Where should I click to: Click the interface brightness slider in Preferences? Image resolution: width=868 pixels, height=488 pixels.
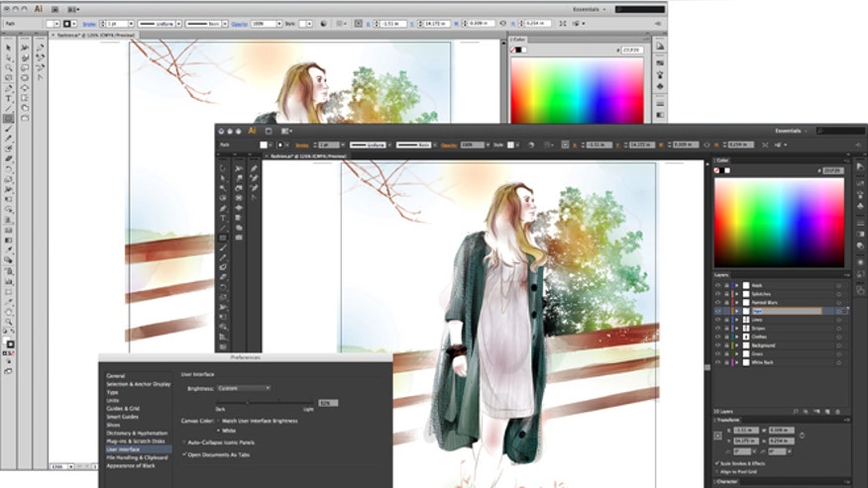coord(264,403)
